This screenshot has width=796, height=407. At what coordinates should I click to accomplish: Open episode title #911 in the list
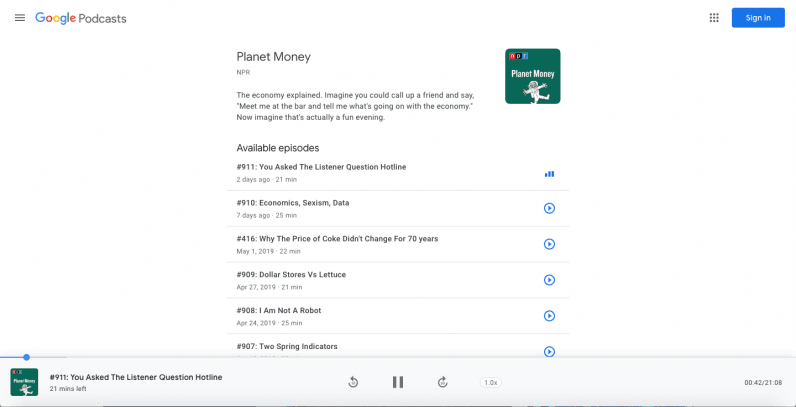(x=321, y=167)
